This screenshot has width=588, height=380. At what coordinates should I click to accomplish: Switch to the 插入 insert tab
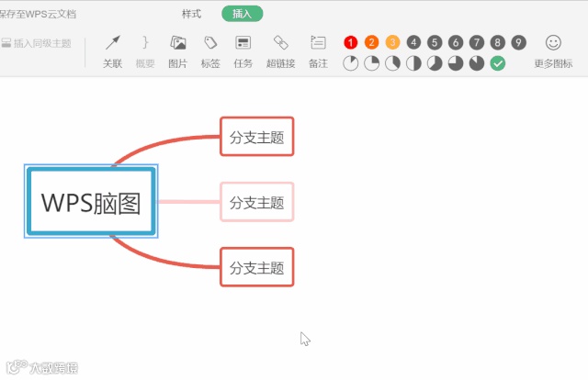pos(243,14)
